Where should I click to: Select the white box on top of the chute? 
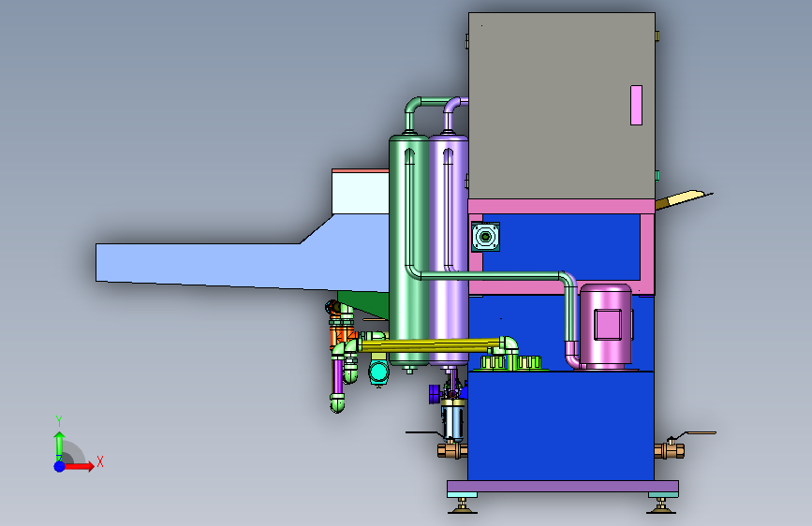click(360, 192)
